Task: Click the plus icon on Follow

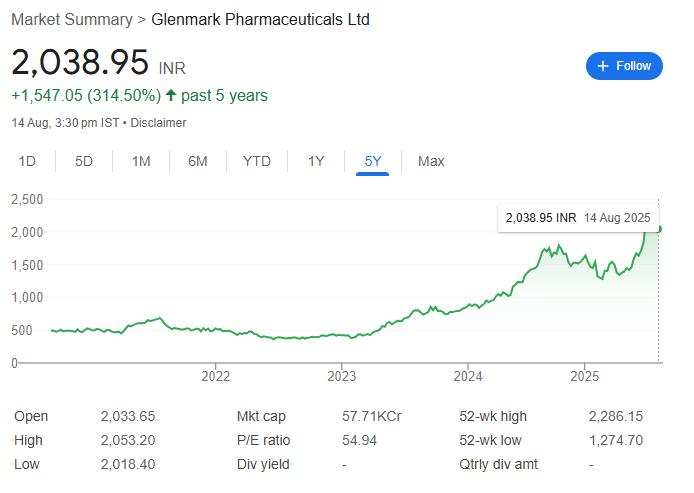Action: [603, 66]
